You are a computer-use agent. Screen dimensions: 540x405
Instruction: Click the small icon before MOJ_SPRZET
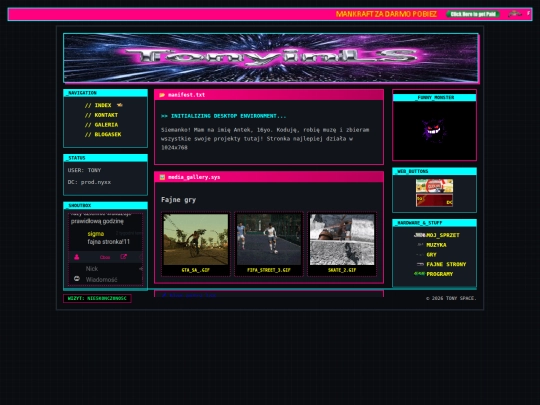click(x=419, y=235)
